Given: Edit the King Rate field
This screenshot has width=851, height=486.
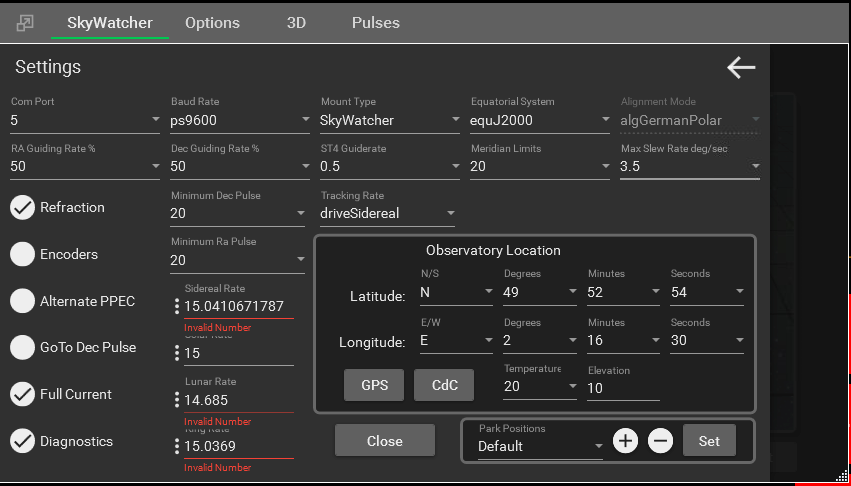Looking at the screenshot, I should 239,447.
